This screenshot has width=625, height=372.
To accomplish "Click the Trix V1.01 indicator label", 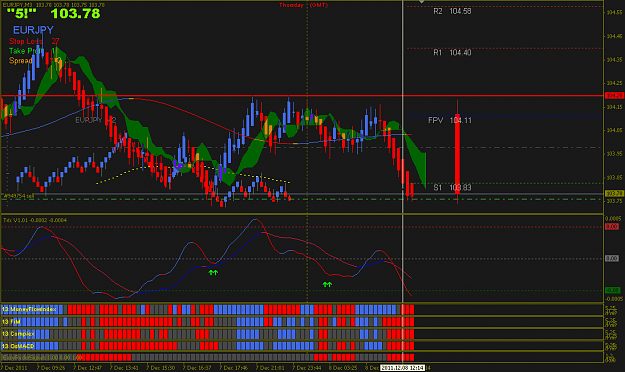I will click(x=35, y=220).
